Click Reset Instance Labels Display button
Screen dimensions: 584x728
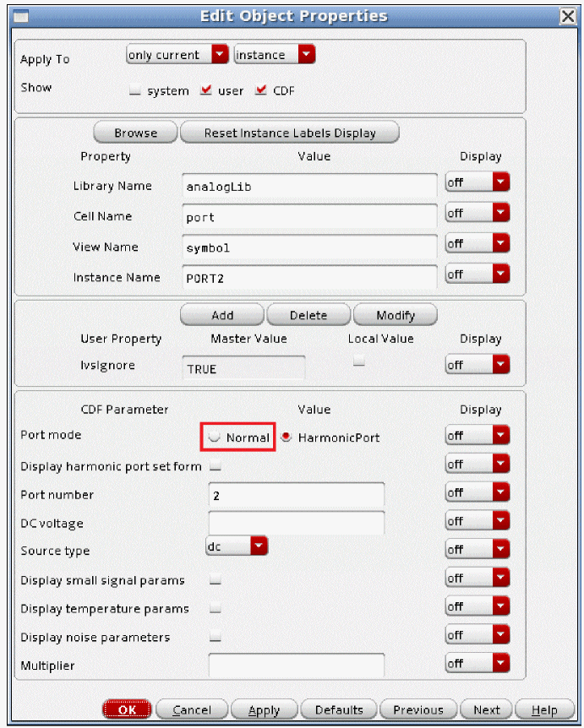click(x=289, y=133)
